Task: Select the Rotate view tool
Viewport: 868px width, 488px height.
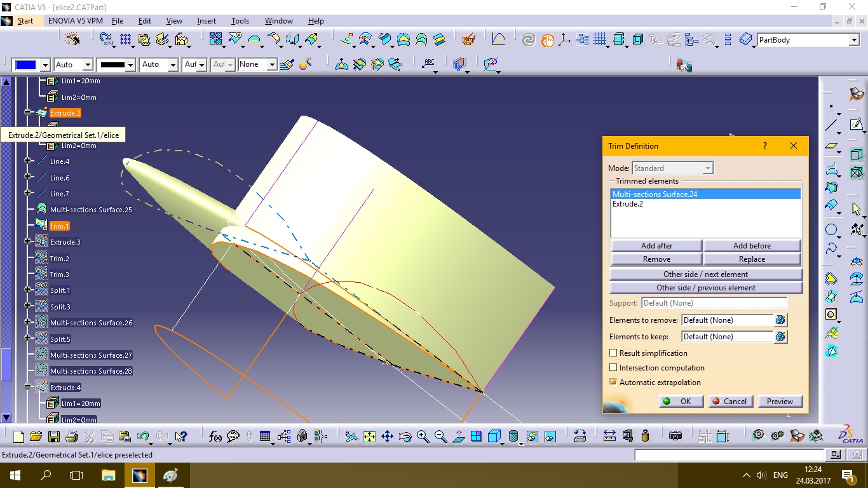Action: 405,437
